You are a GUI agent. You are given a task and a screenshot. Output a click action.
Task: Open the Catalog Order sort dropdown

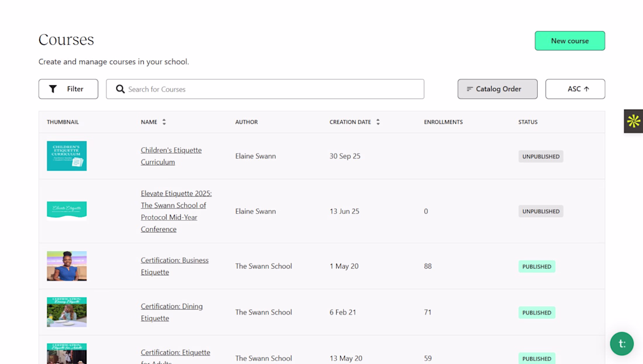pos(497,89)
